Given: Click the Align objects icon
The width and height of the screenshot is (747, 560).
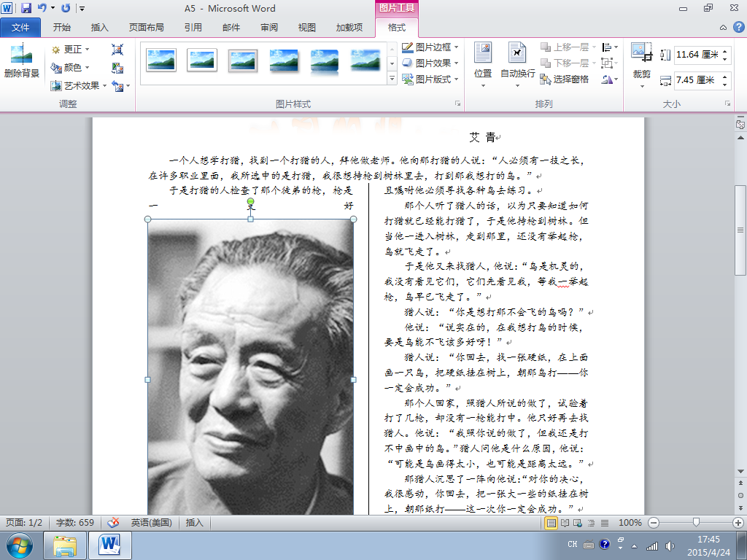Looking at the screenshot, I should point(610,47).
